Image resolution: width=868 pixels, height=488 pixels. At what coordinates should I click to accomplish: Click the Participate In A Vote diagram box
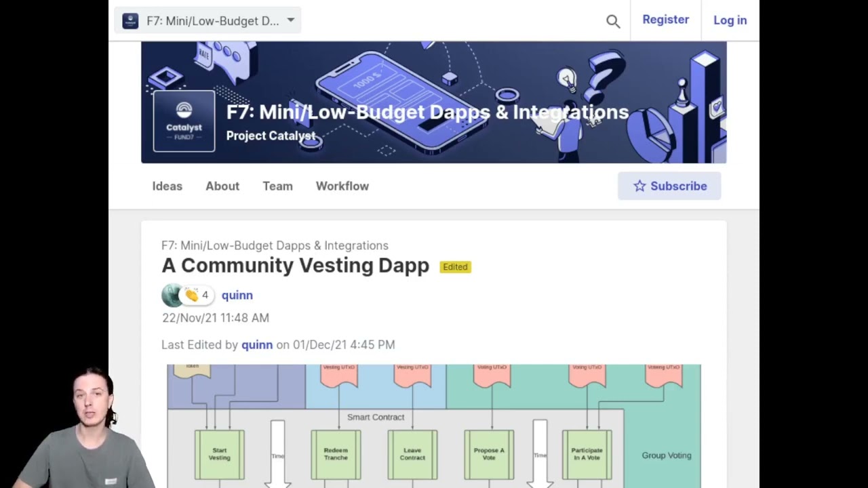click(x=587, y=454)
